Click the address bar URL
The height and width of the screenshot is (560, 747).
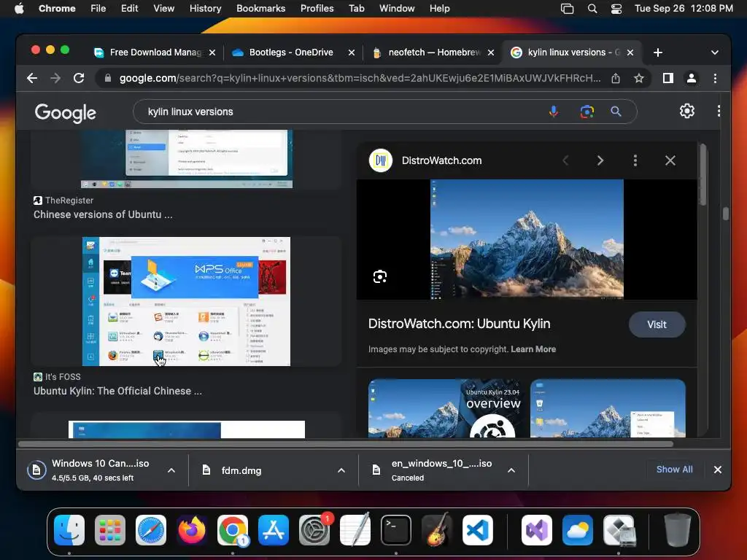point(360,78)
